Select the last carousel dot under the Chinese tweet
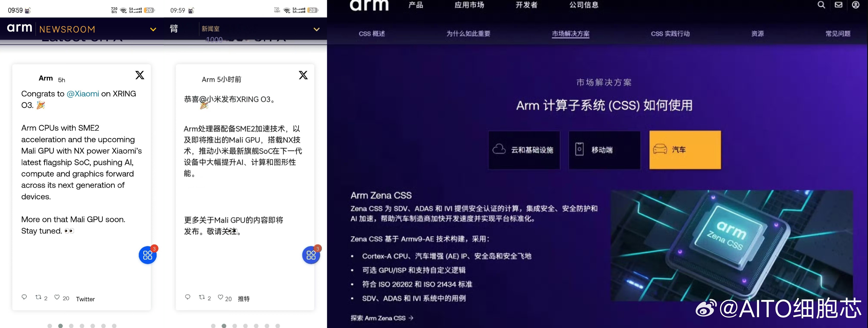Screen dimensions: 868x328 (x=278, y=326)
